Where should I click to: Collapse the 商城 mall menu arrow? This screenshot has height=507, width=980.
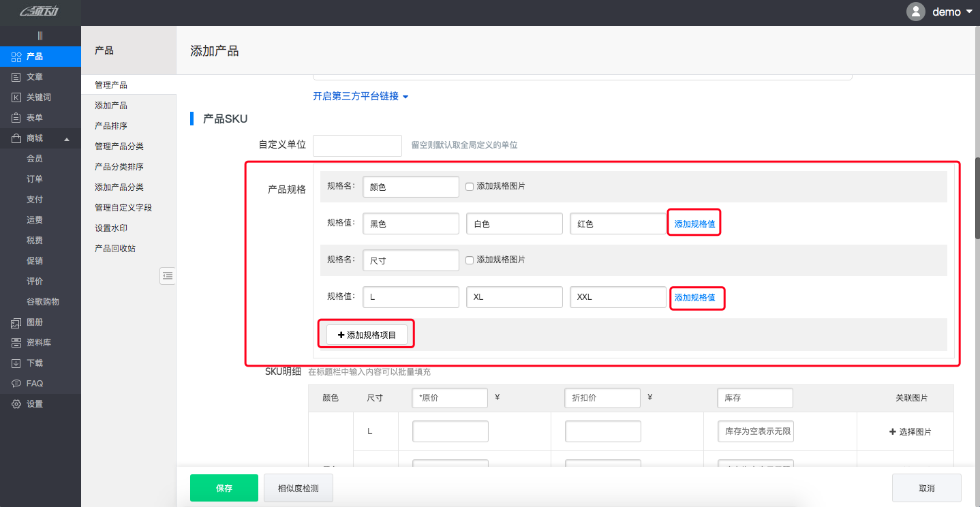point(67,139)
